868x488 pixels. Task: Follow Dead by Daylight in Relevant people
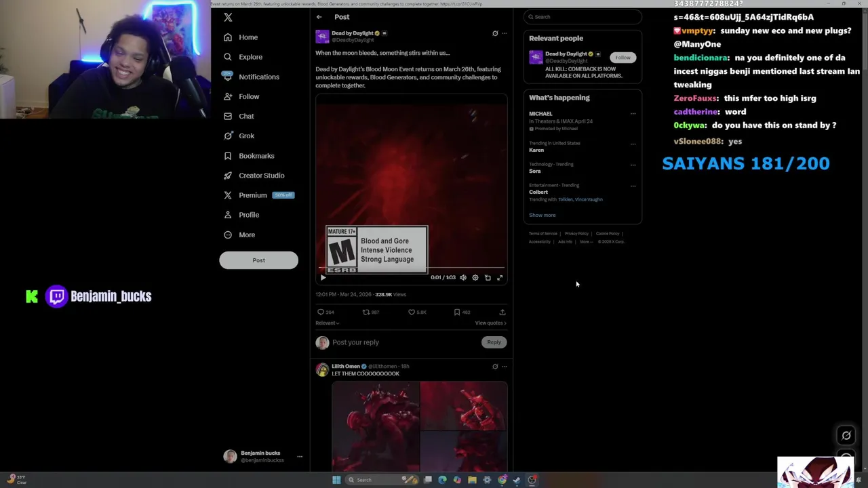(x=623, y=58)
